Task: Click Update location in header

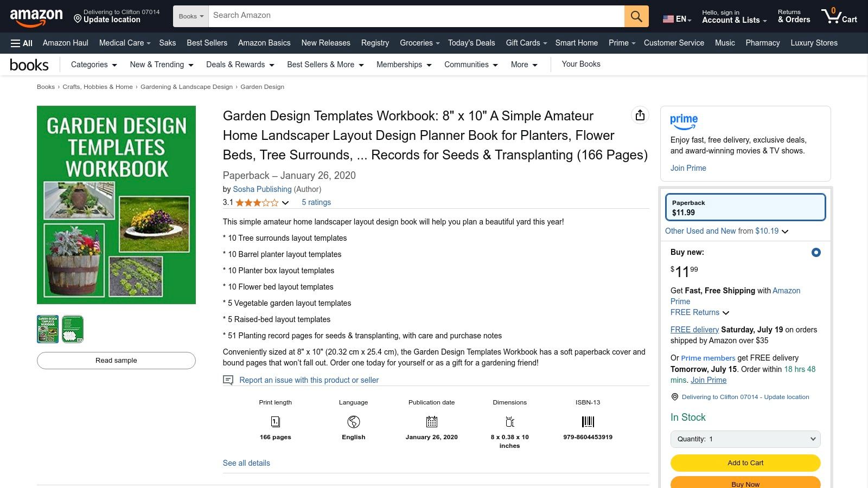Action: click(x=112, y=20)
